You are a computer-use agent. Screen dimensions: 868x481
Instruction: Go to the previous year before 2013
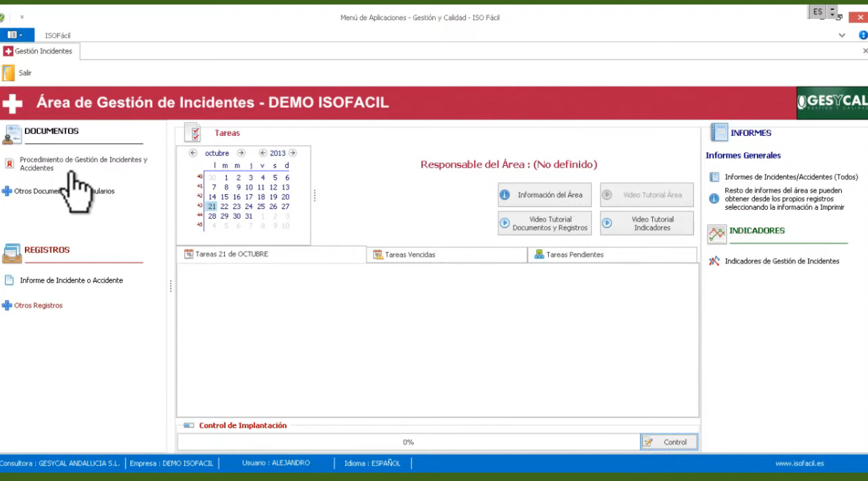[x=263, y=153]
